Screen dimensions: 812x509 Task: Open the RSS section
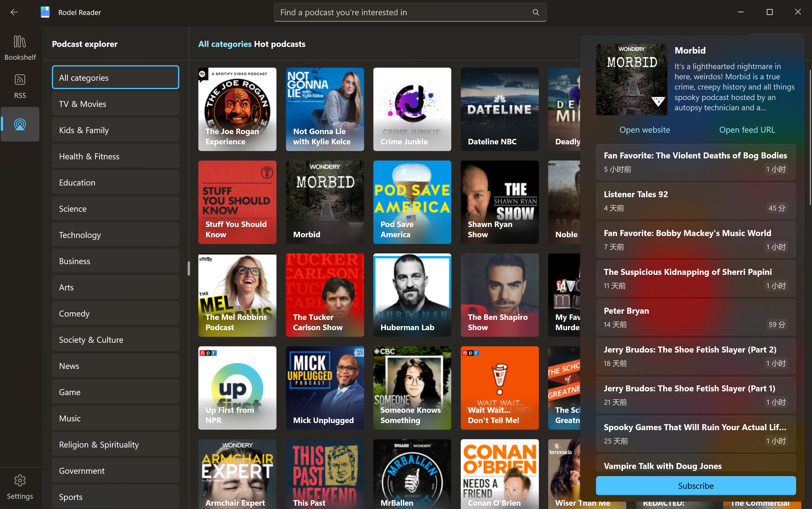[20, 86]
